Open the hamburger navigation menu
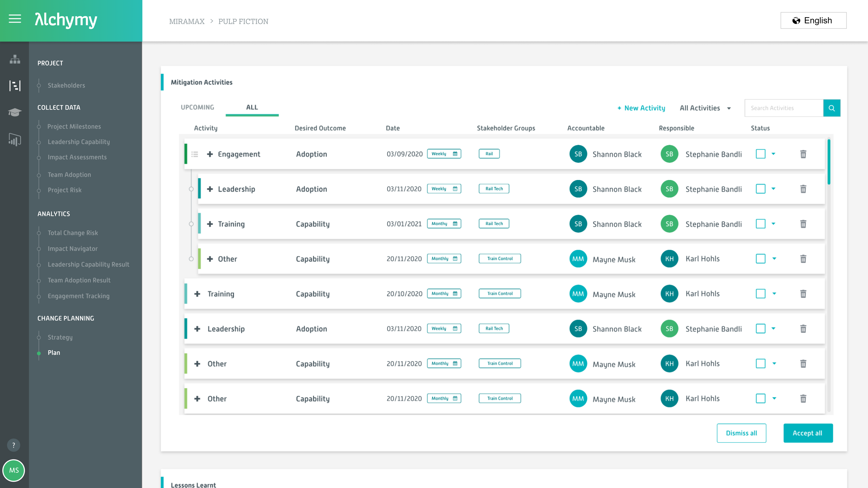Image resolution: width=868 pixels, height=488 pixels. pyautogui.click(x=14, y=19)
